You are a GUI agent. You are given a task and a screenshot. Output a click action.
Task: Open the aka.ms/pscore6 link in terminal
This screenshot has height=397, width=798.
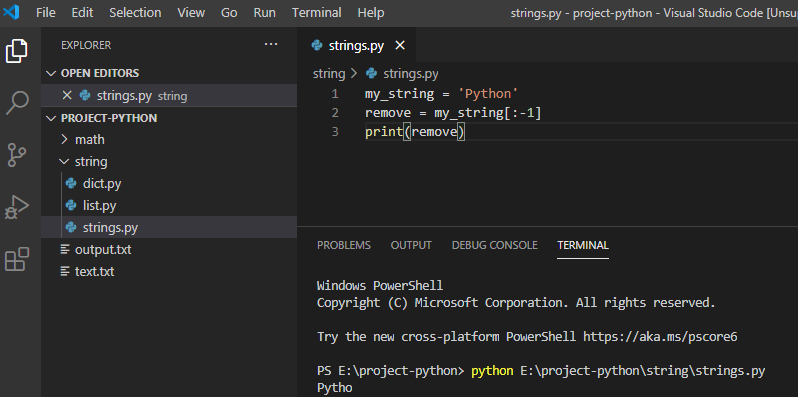[x=660, y=336]
